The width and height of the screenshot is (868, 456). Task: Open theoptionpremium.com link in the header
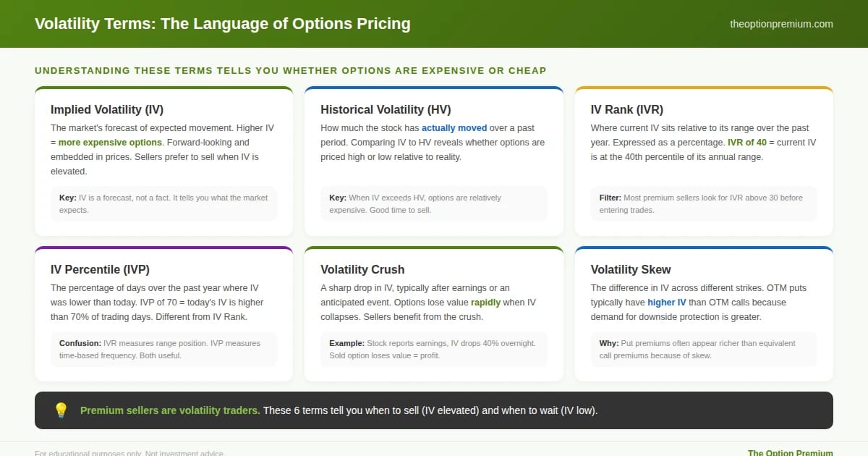coord(781,24)
